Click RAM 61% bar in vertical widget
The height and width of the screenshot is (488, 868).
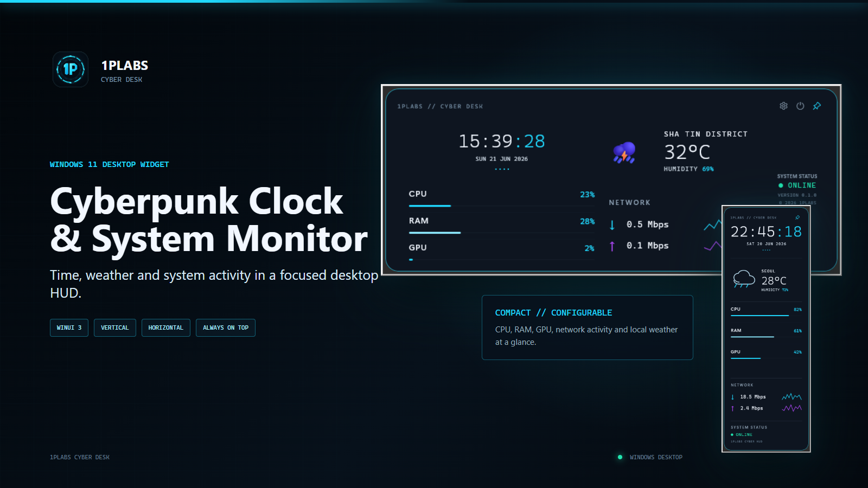pos(766,337)
